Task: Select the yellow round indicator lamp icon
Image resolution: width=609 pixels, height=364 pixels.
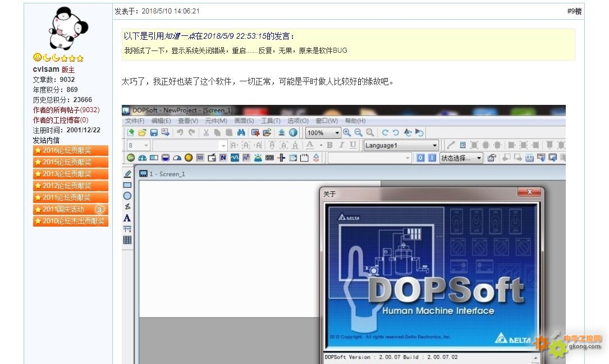Action: click(x=189, y=158)
